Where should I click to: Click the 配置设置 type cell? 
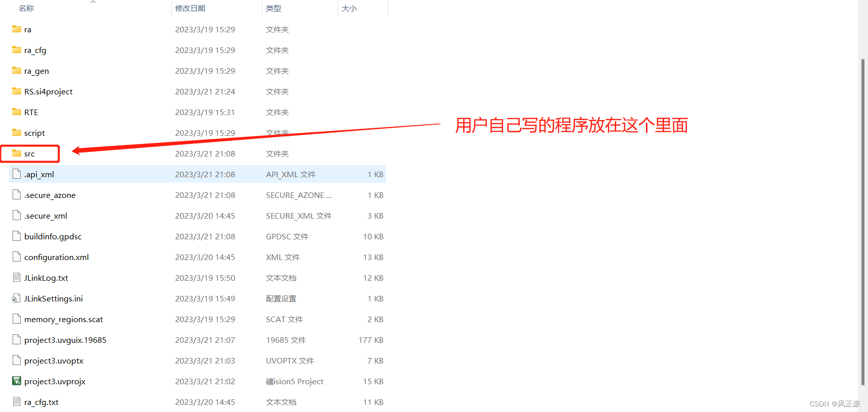click(x=281, y=299)
